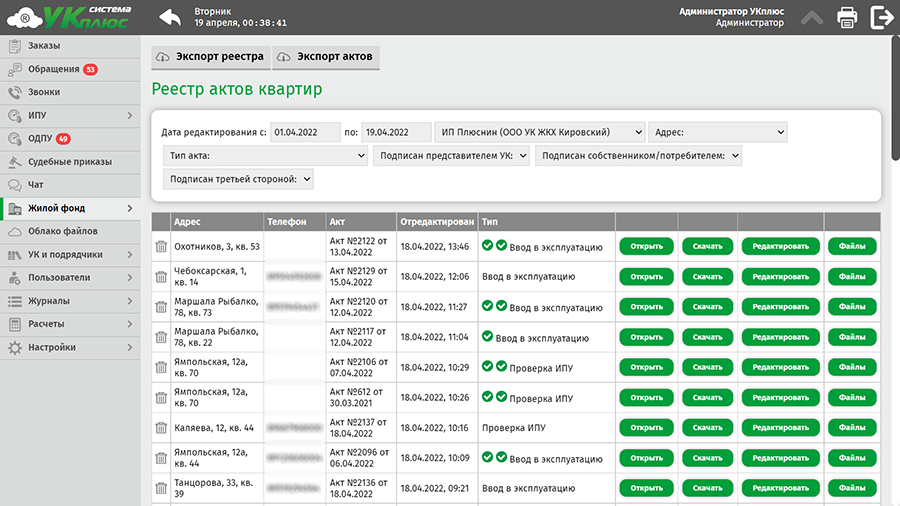Click the back arrow icon in header
The width and height of the screenshot is (900, 506).
pos(170,18)
